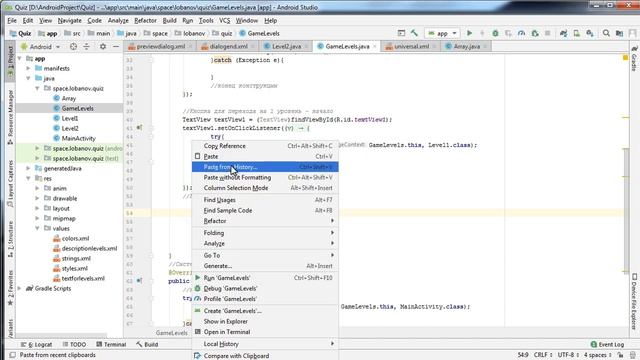Click the Stop red square icon
The image size is (640, 360).
pos(548,33)
